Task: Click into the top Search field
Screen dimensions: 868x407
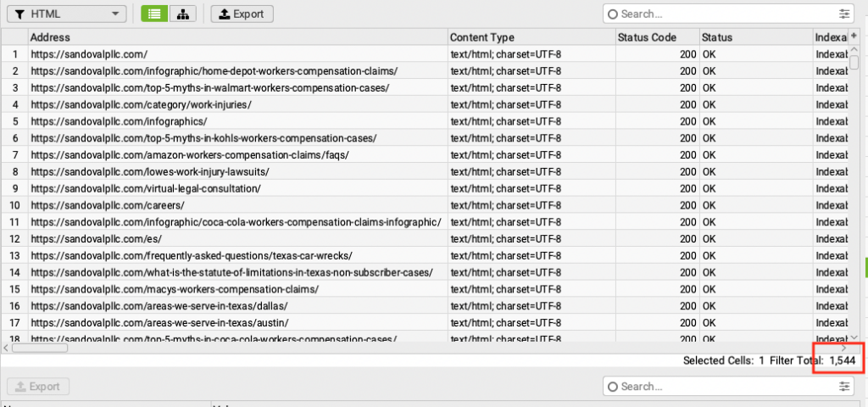Action: coord(725,14)
